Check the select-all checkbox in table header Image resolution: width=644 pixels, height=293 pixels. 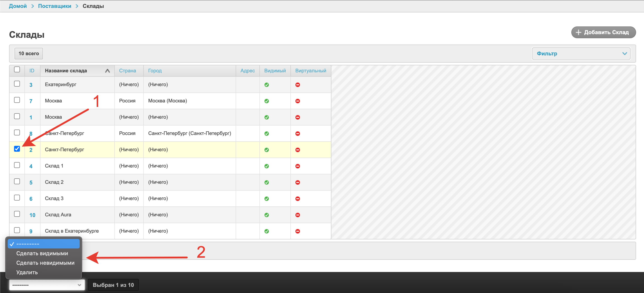pos(17,69)
